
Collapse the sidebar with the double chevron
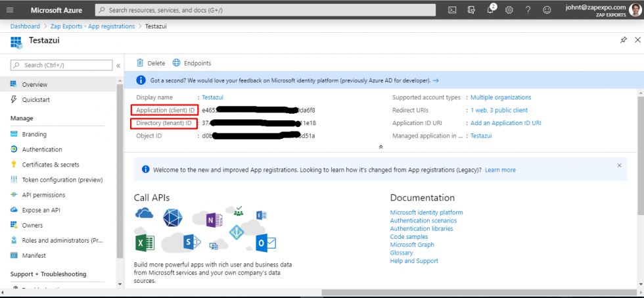[x=118, y=65]
